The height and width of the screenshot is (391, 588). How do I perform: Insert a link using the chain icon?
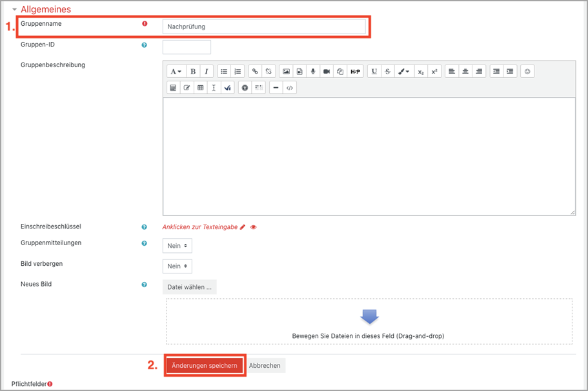point(255,72)
